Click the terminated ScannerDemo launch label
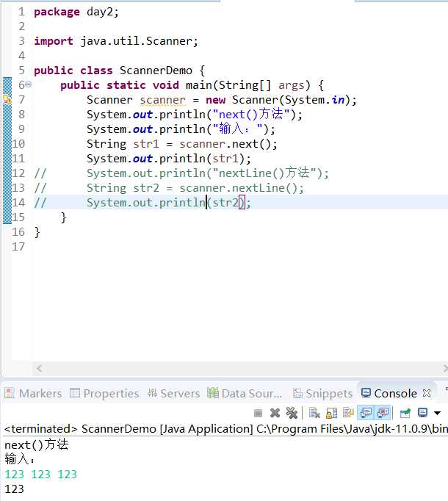This screenshot has height=501, width=448. pyautogui.click(x=225, y=429)
